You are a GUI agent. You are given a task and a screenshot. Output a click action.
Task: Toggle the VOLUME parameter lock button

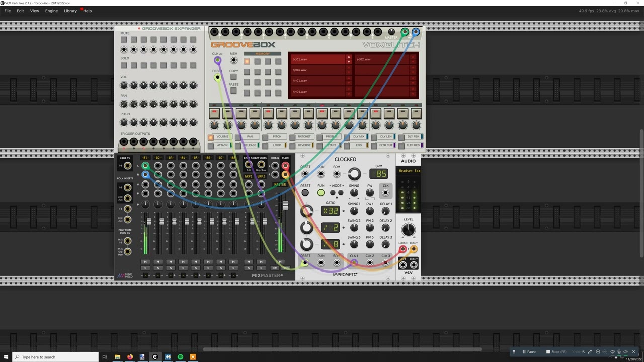tap(210, 137)
